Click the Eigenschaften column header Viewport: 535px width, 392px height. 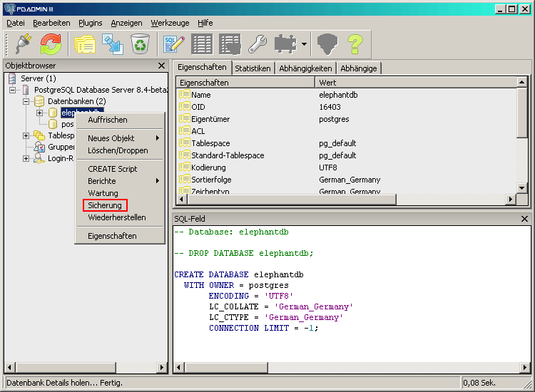tap(245, 83)
